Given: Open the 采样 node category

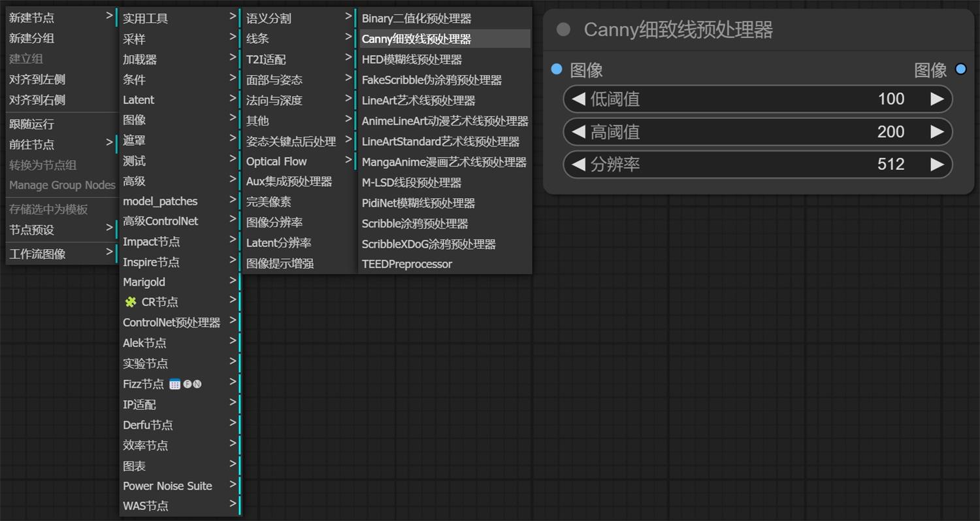Looking at the screenshot, I should (x=179, y=39).
